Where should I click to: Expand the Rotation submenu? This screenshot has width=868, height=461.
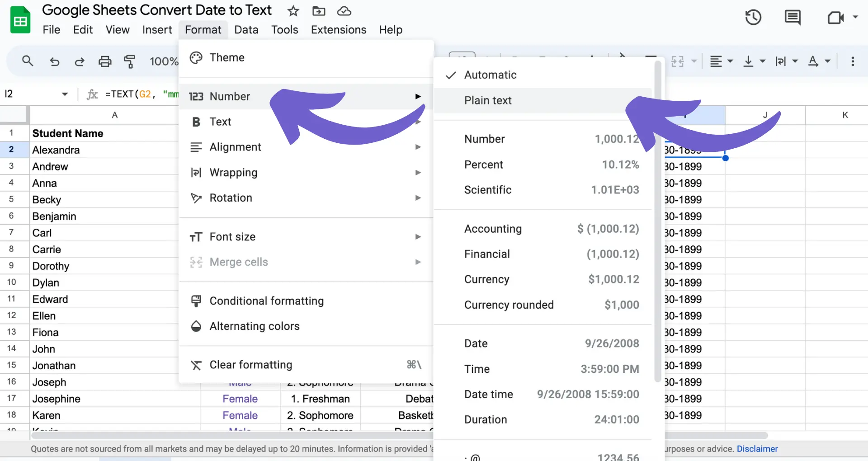coord(306,198)
